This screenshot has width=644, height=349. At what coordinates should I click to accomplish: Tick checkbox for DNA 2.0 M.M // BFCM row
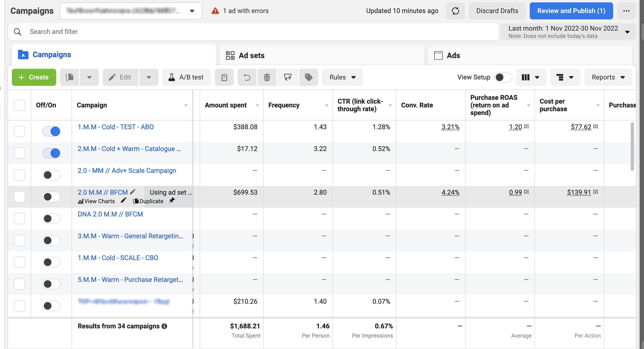tap(19, 219)
